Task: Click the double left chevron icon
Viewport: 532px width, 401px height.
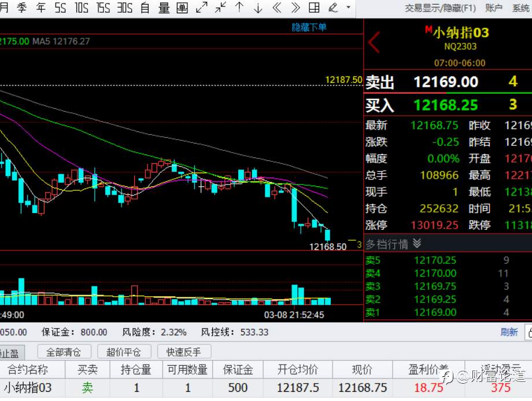Action: pyautogui.click(x=277, y=8)
